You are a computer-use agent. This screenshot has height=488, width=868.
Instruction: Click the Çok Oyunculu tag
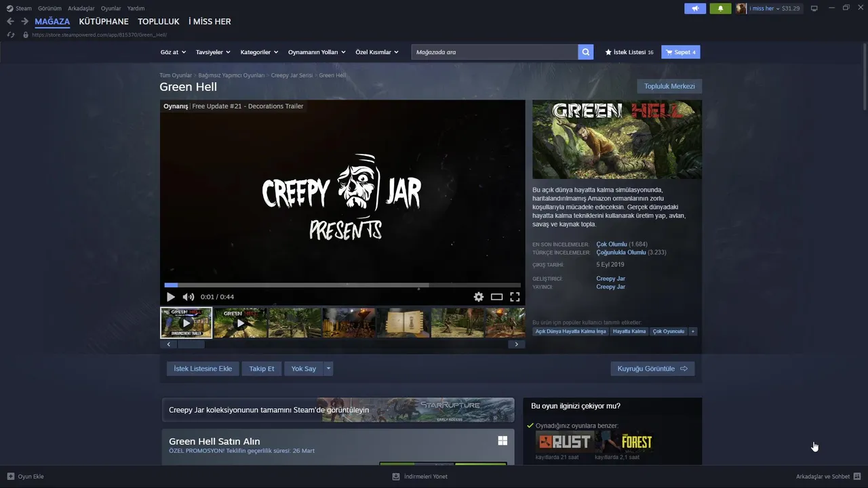coord(669,331)
